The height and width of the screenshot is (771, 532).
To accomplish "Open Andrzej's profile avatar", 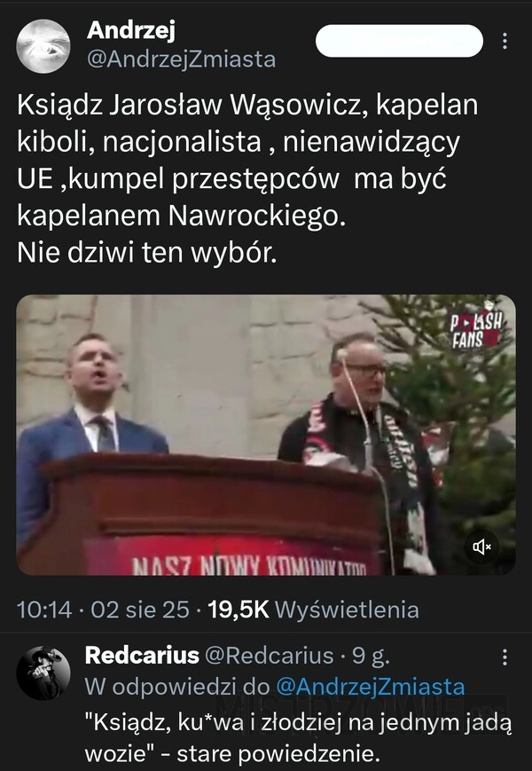I will (x=43, y=46).
